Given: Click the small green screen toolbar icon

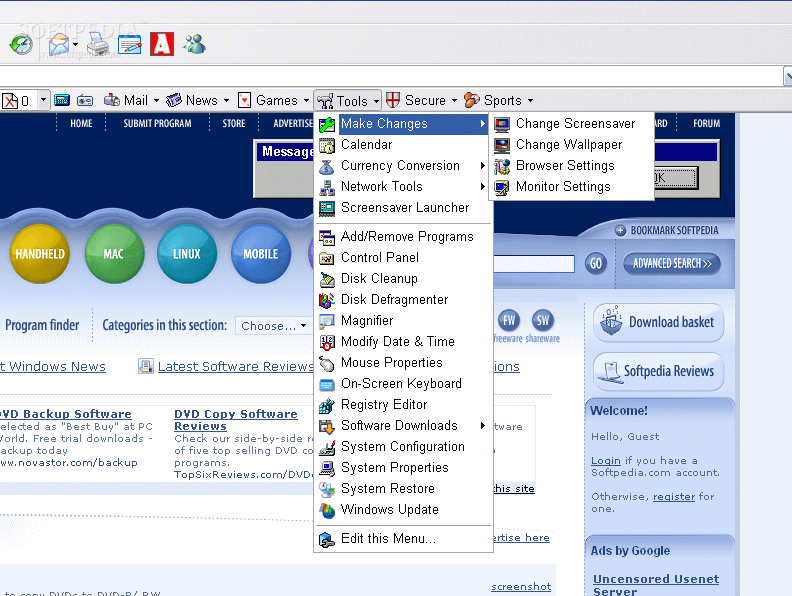Looking at the screenshot, I should point(62,100).
